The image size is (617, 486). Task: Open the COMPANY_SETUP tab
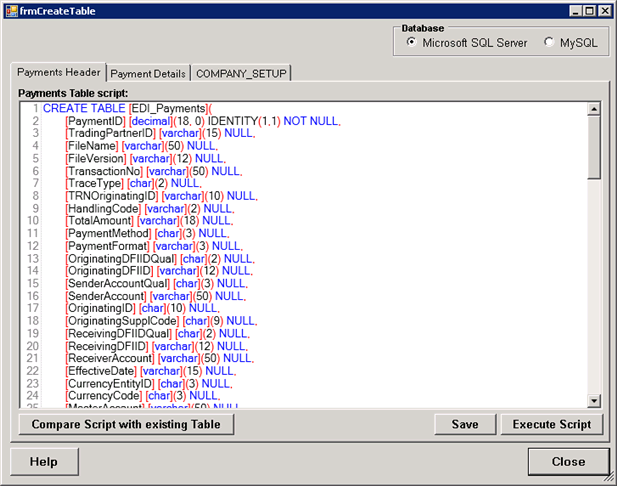[241, 74]
